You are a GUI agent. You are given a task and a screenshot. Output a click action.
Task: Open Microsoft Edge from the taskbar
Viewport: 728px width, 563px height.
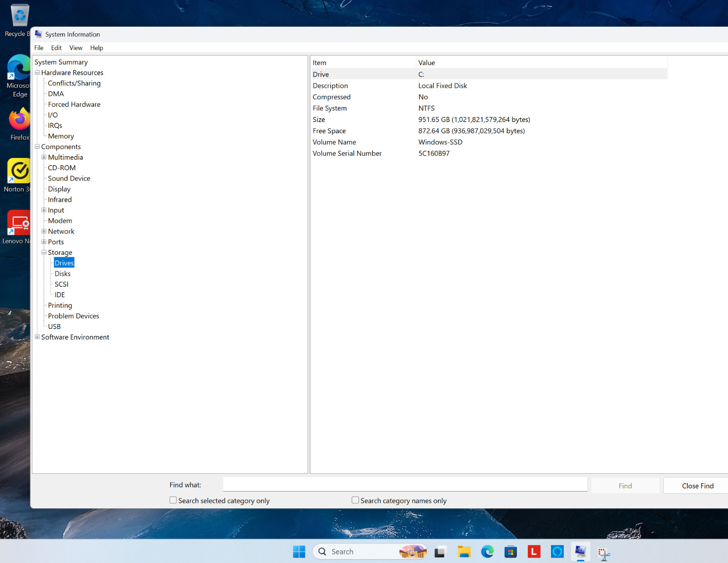click(487, 552)
